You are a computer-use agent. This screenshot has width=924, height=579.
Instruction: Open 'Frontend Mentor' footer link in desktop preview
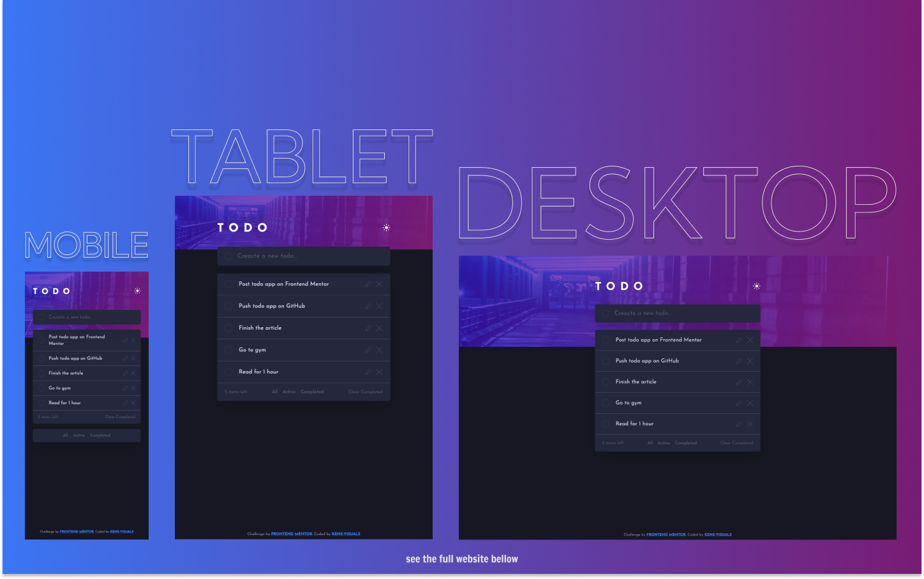(666, 534)
